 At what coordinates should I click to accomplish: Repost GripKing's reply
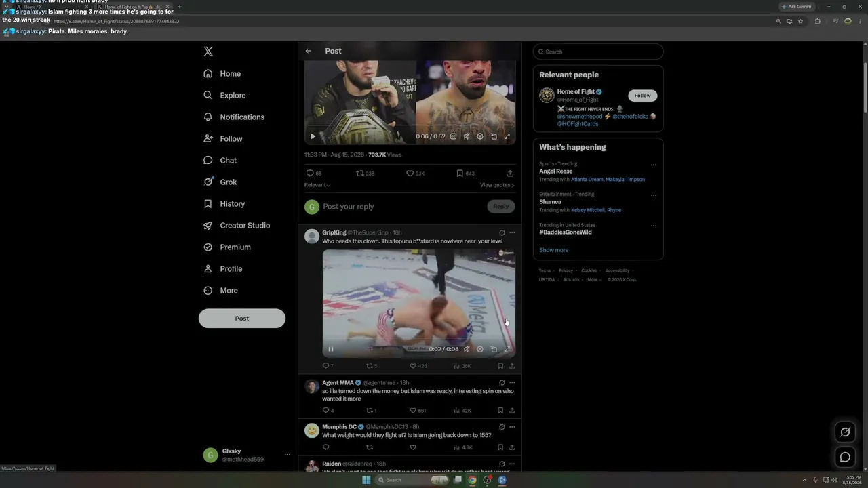[370, 366]
